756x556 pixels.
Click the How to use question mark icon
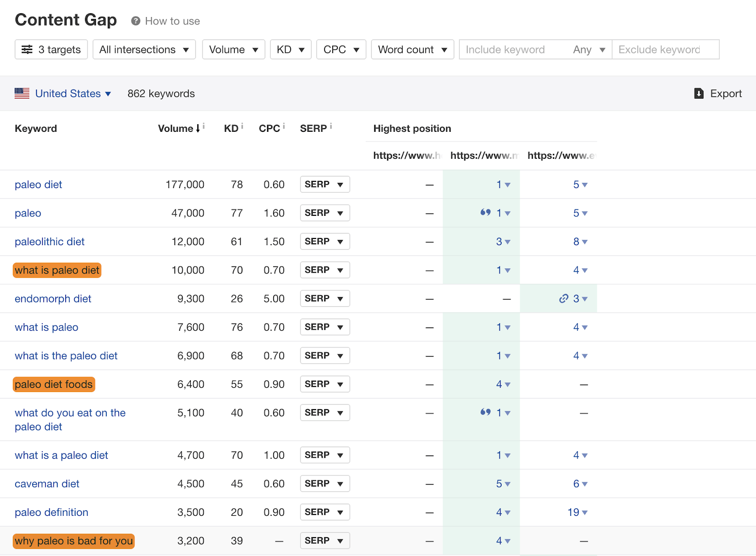pos(135,21)
